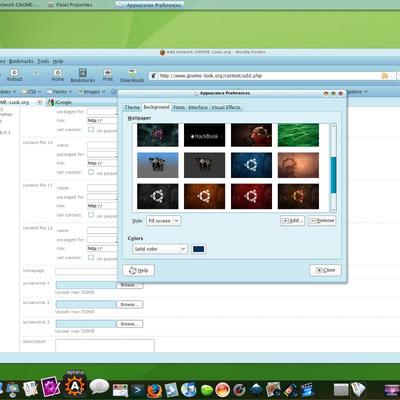Tick set content checkbox for content file 11
Viewport: 400px width, 400px height.
(91, 214)
